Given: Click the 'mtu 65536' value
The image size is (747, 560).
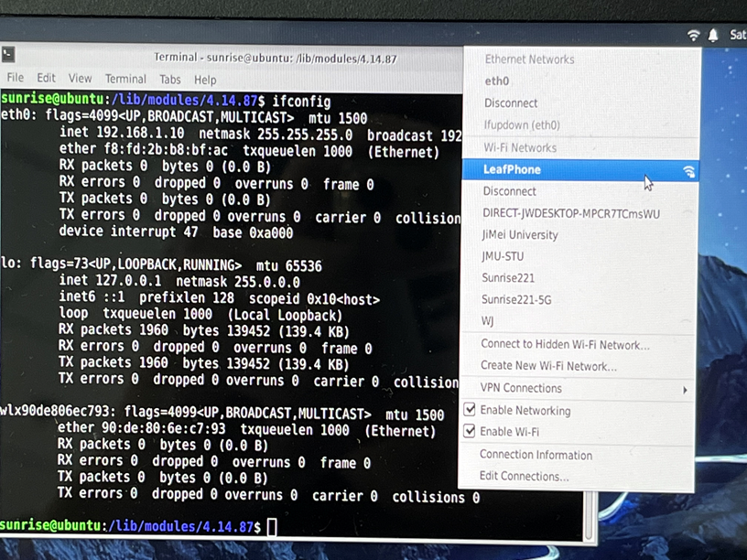Looking at the screenshot, I should [288, 265].
